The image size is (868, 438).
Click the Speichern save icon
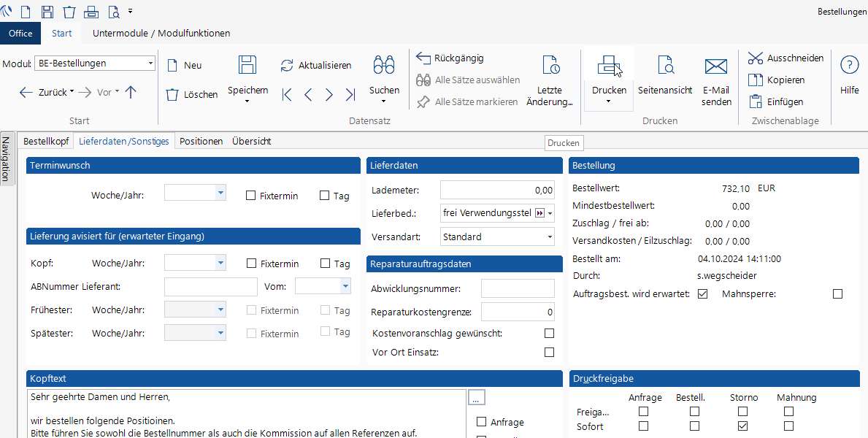247,65
